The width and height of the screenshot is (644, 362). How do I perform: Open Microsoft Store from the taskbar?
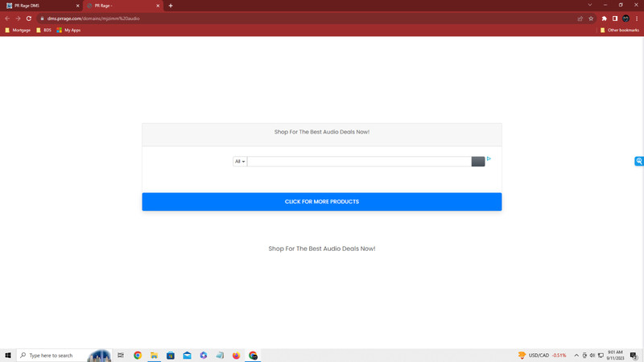171,356
